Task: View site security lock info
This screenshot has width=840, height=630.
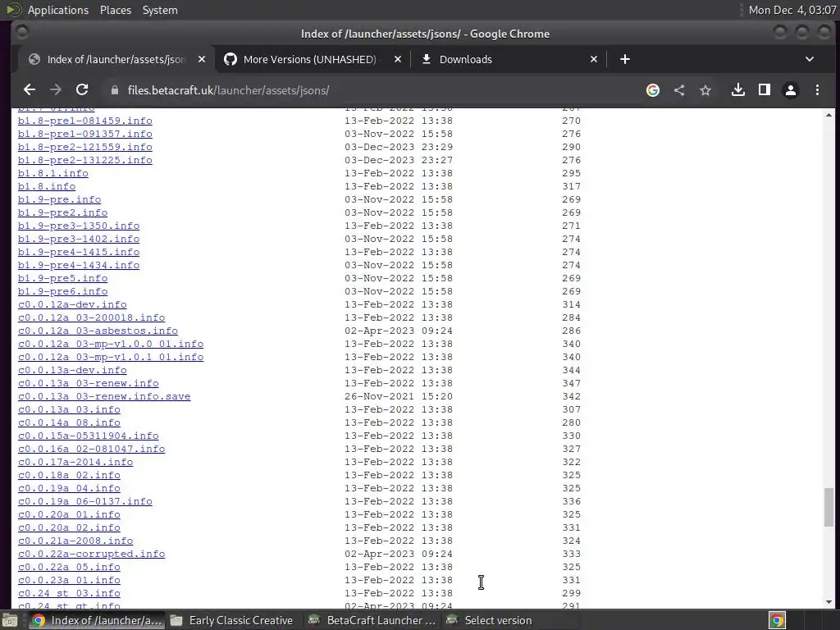Action: tap(114, 90)
